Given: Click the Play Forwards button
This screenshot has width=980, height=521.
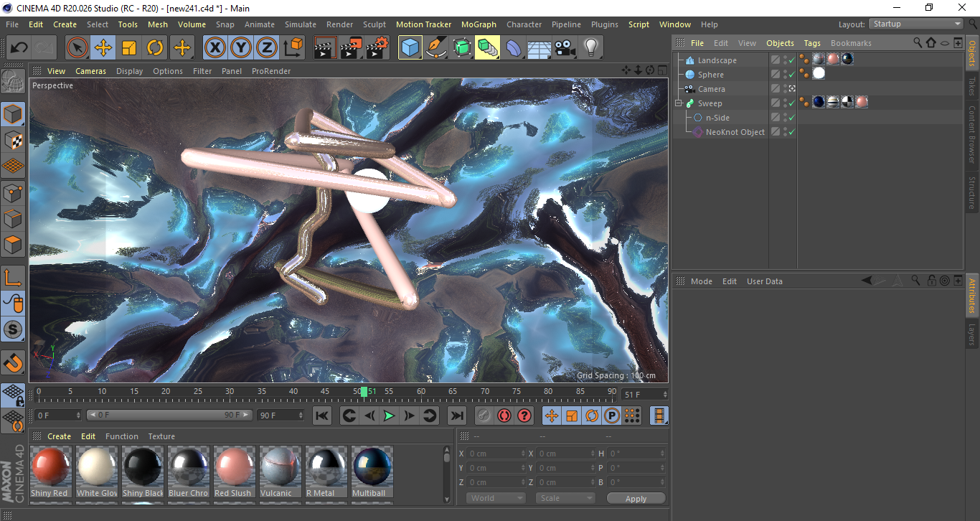Looking at the screenshot, I should click(389, 416).
